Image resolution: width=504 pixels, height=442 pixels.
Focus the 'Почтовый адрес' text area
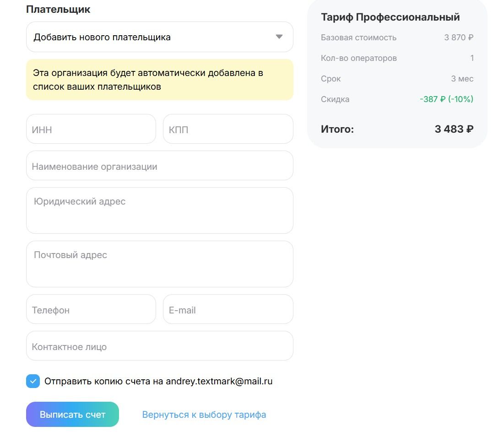(x=159, y=264)
